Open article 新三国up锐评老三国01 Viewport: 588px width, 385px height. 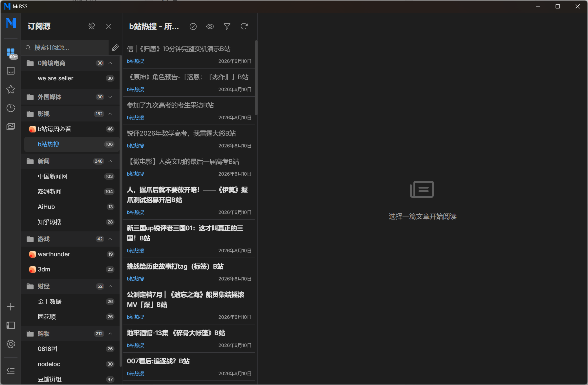[189, 239]
